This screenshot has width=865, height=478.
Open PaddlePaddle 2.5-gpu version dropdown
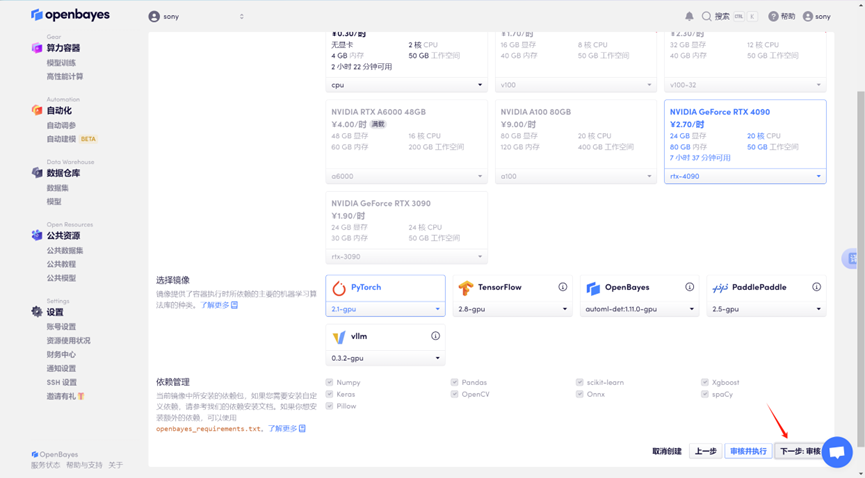[766, 309]
